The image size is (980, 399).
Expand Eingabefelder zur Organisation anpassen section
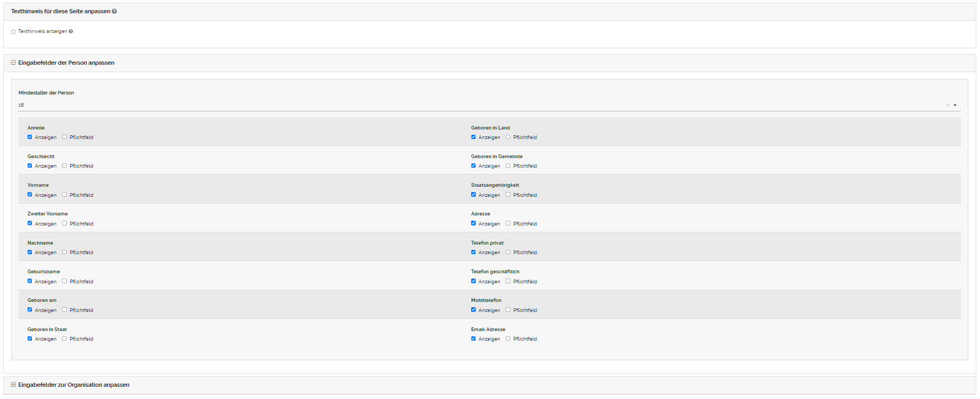coord(13,385)
